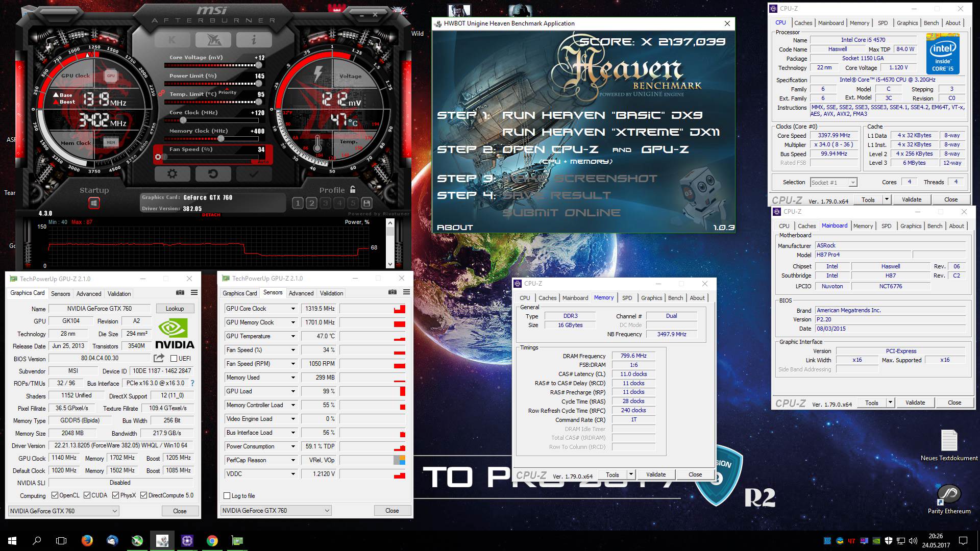The image size is (980, 551).
Task: Click Afterburner graph scrollbar down arrow
Action: [390, 264]
